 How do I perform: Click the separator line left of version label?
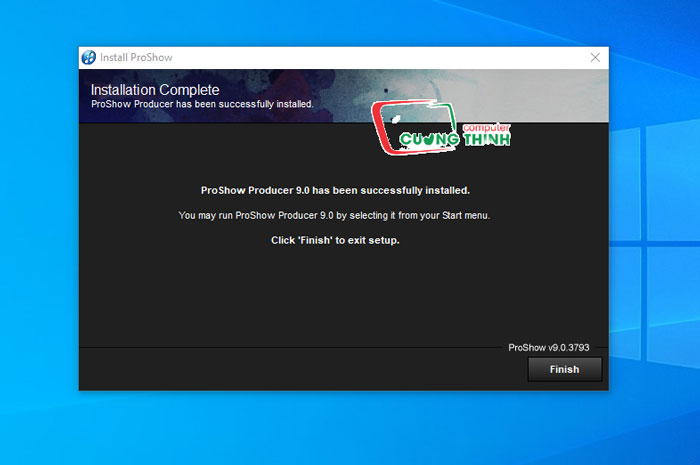[x=291, y=347]
